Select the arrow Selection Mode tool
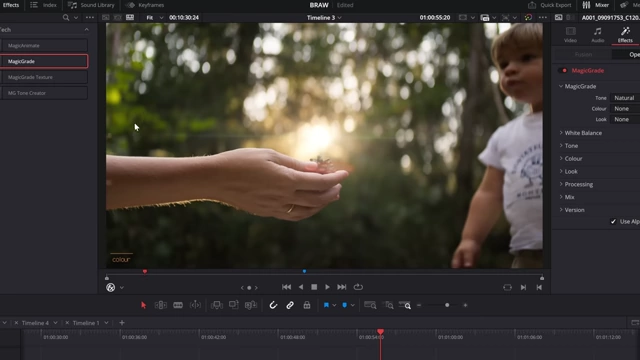640x360 pixels. (143, 305)
